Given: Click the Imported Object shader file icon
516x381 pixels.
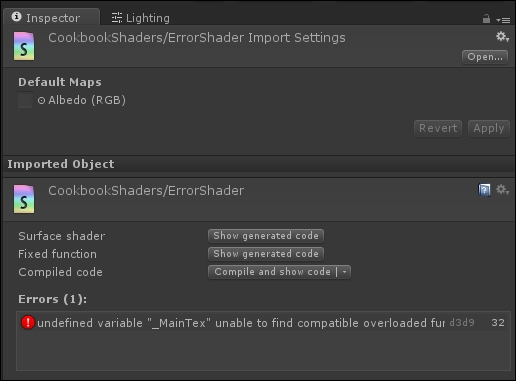Looking at the screenshot, I should [x=24, y=199].
